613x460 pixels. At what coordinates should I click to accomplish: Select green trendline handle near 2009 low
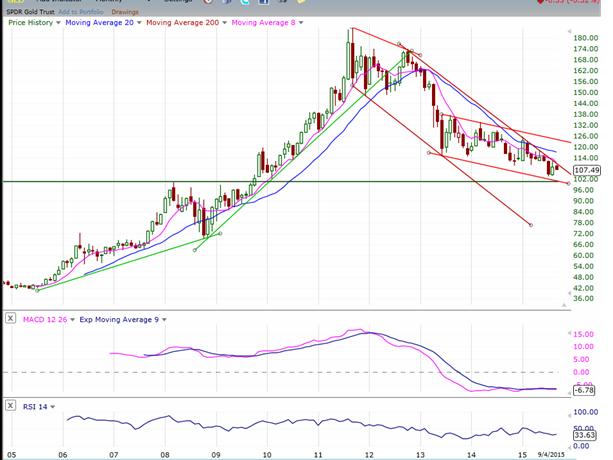coord(195,250)
